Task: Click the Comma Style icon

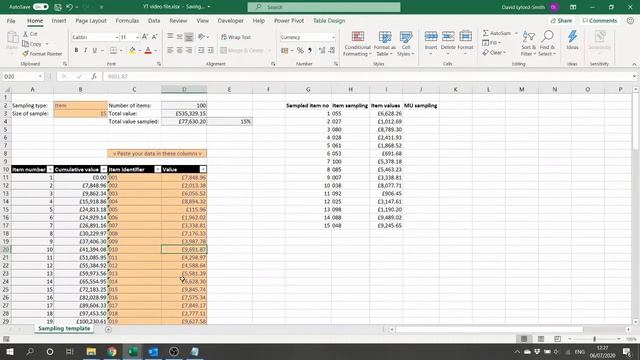Action: tap(310, 50)
